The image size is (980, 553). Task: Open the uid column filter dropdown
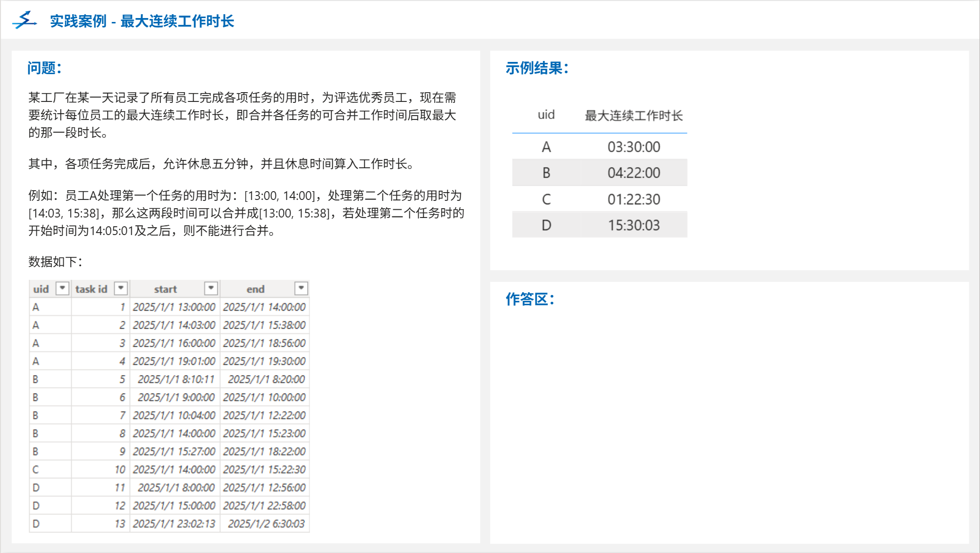[x=62, y=288]
